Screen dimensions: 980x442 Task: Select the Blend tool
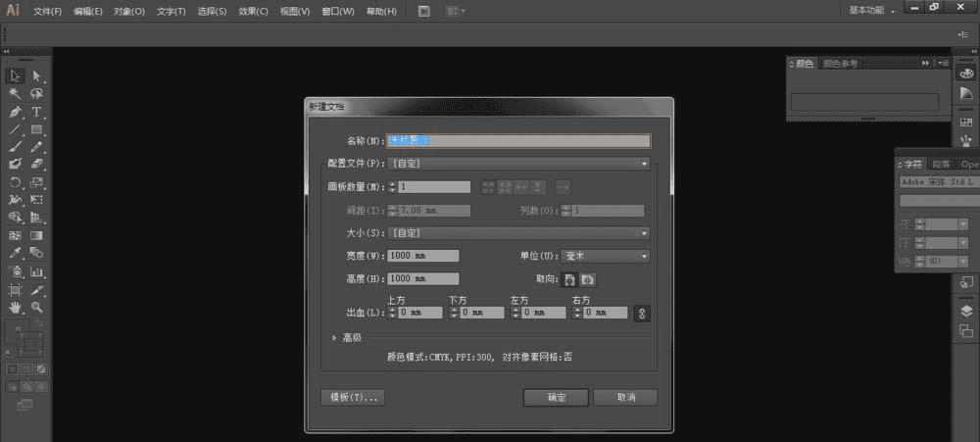click(x=37, y=253)
